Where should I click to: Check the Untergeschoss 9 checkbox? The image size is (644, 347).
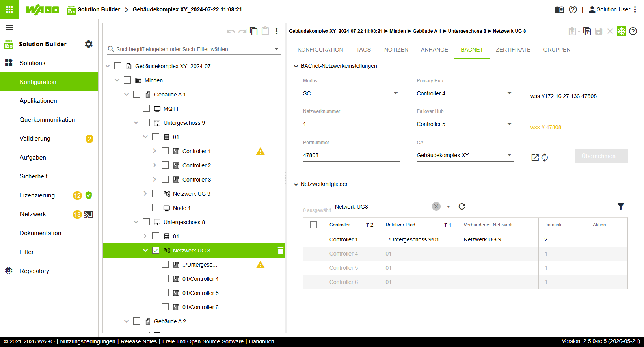click(146, 122)
